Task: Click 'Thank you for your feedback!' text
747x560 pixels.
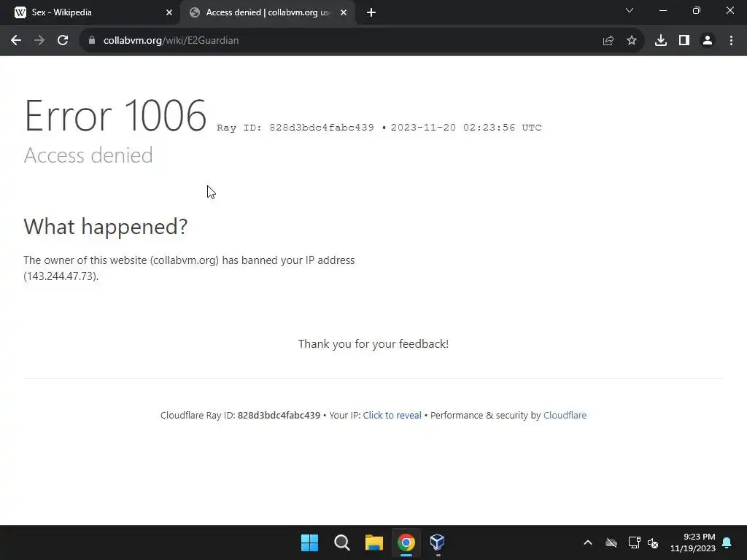Action: [373, 344]
